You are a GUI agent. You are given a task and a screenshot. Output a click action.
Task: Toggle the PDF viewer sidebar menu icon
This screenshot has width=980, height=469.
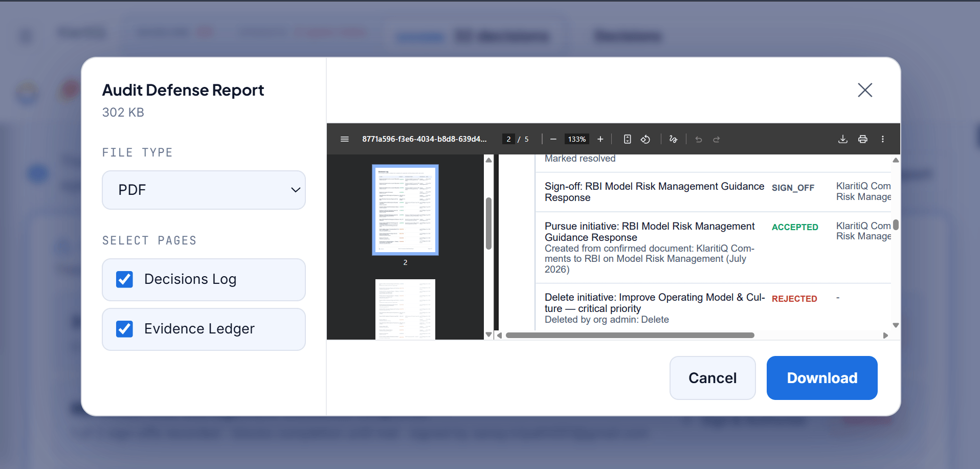[345, 139]
